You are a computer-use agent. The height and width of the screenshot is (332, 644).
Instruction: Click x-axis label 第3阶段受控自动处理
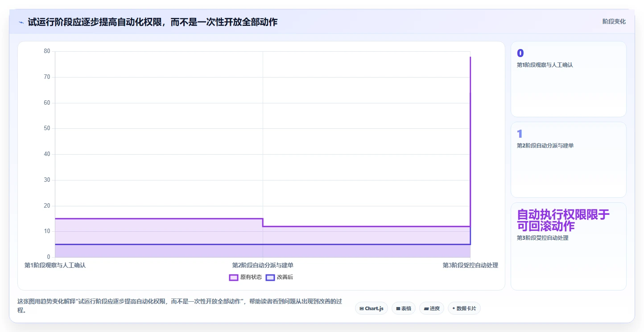[x=470, y=265]
